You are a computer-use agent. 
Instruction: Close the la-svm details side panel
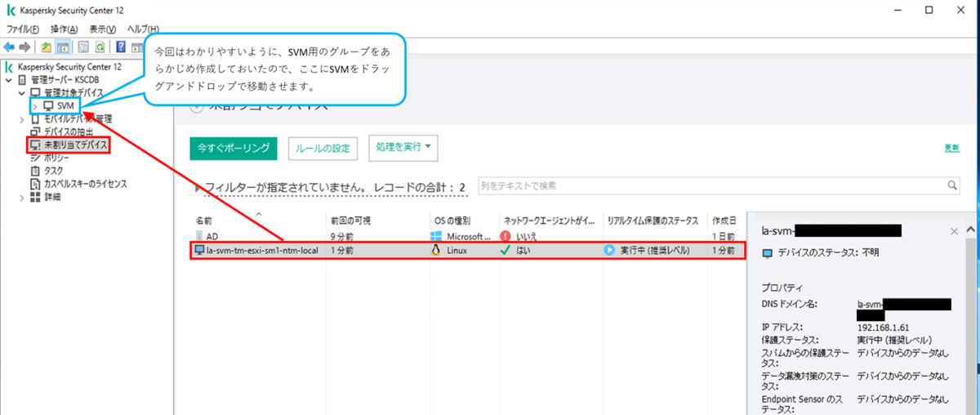(954, 232)
